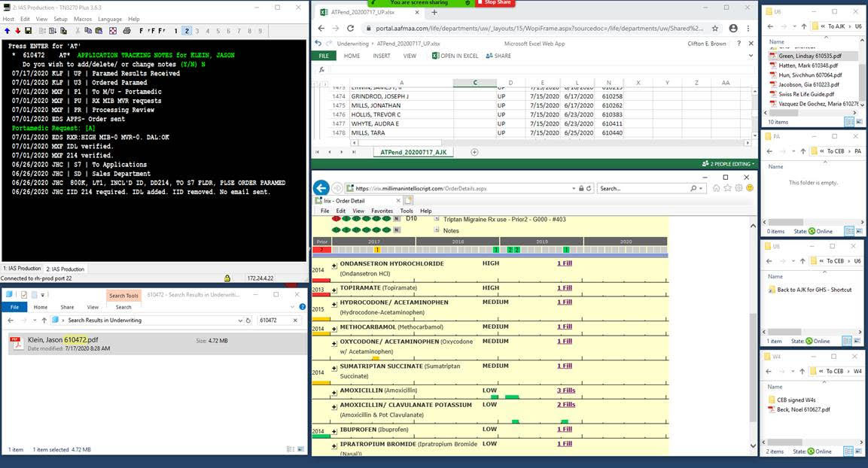
Task: Open the Setup menu in TN3270
Action: (60, 19)
